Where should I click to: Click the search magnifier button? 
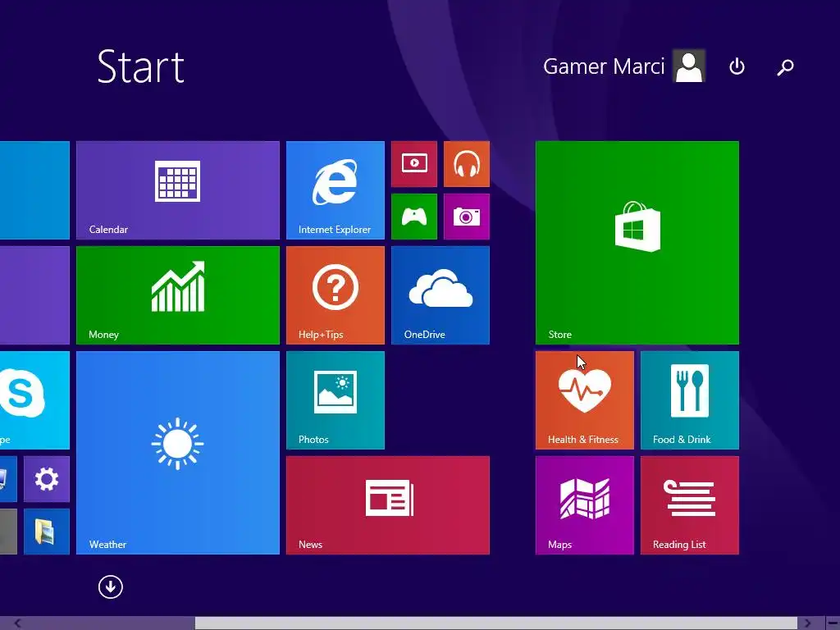[x=785, y=66]
